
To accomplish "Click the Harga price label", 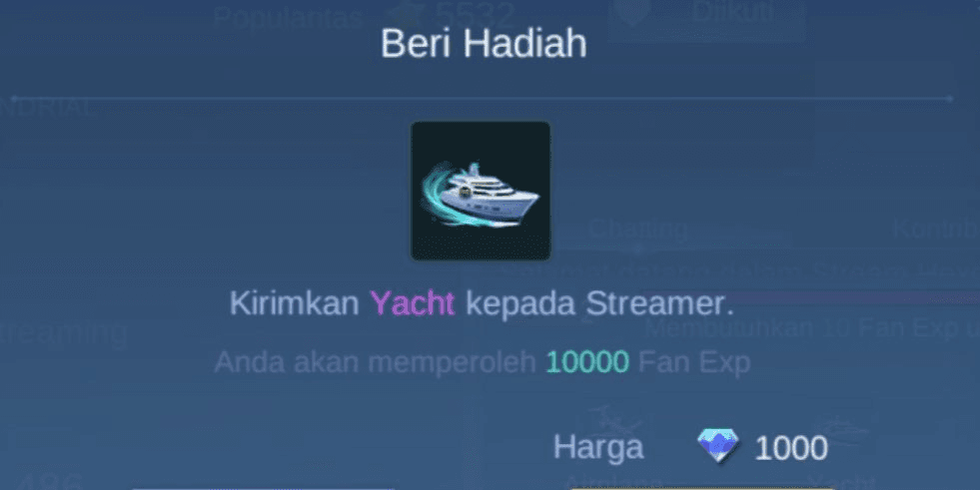I will pos(598,447).
